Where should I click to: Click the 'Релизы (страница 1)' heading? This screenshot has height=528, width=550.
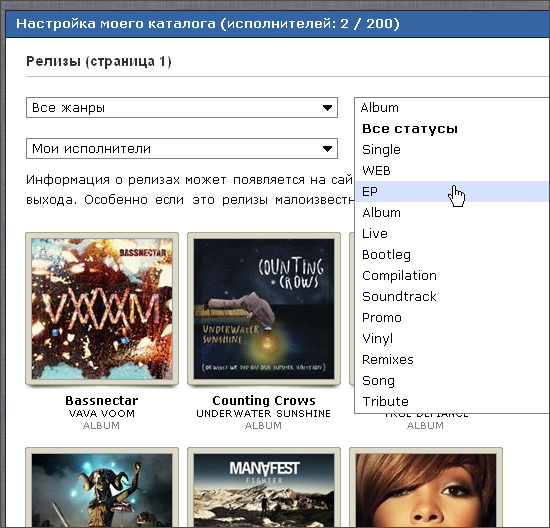pos(99,61)
